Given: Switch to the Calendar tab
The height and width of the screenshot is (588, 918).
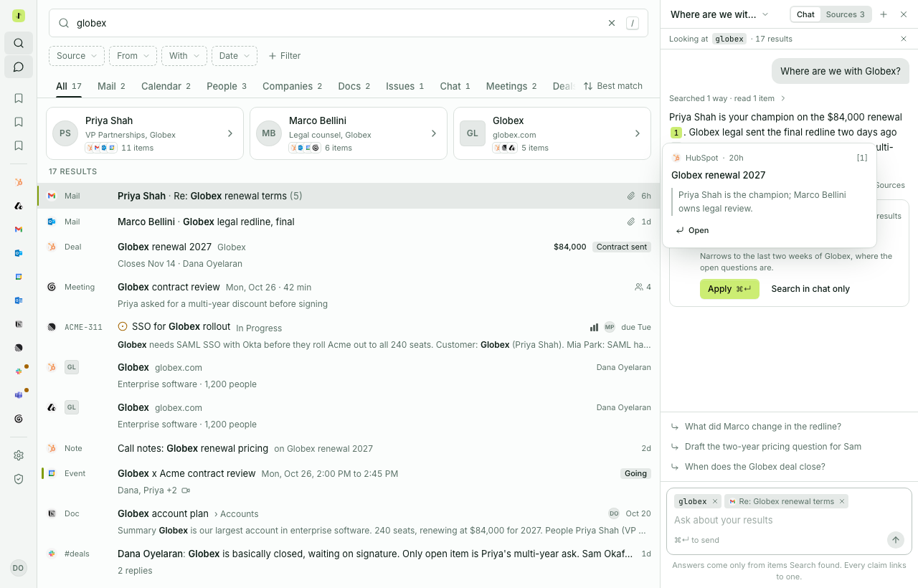Looking at the screenshot, I should (x=166, y=86).
